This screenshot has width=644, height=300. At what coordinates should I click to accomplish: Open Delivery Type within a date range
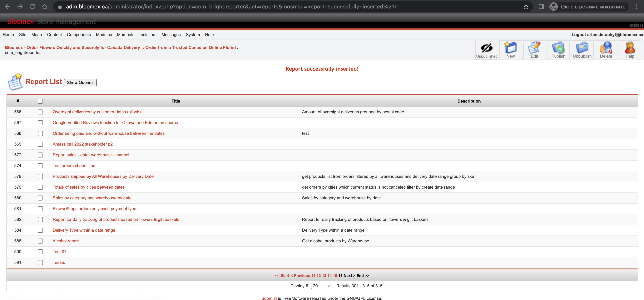point(84,230)
